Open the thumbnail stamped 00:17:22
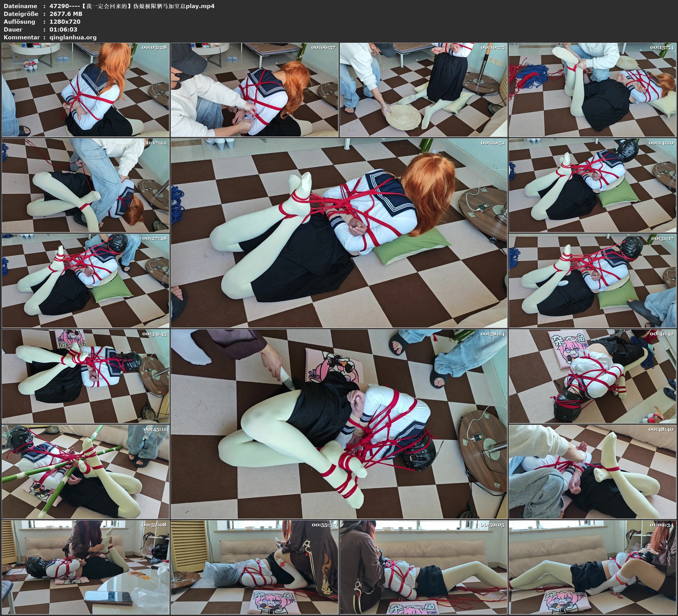The image size is (678, 616). point(85,185)
